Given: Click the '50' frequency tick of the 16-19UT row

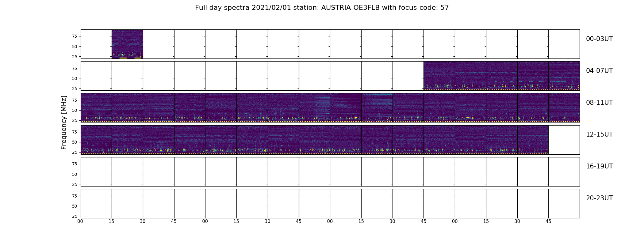Looking at the screenshot, I should click(x=74, y=174).
